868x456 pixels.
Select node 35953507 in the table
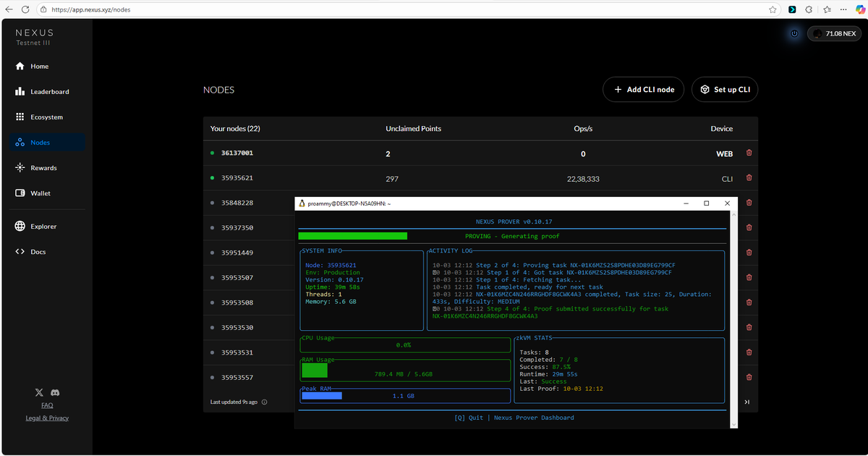[237, 278]
